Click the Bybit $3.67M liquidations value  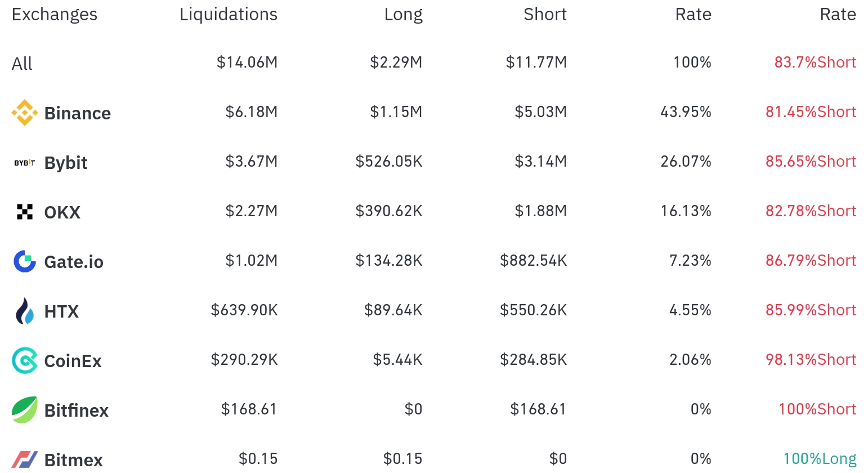(252, 162)
